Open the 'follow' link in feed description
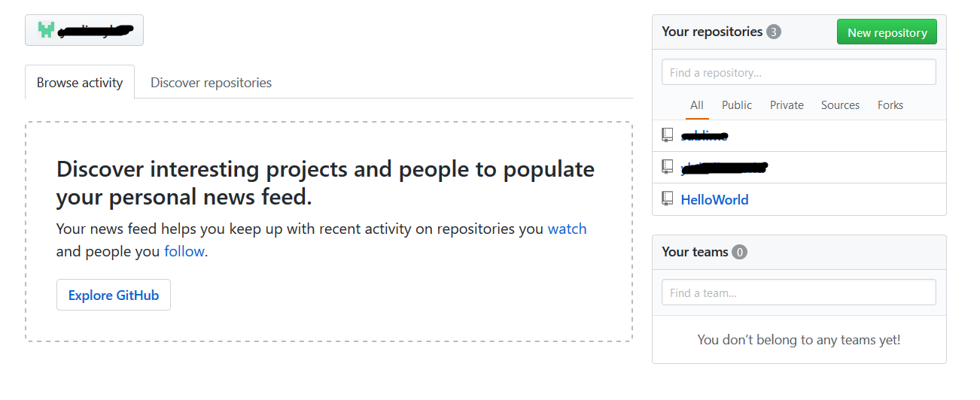 tap(184, 251)
